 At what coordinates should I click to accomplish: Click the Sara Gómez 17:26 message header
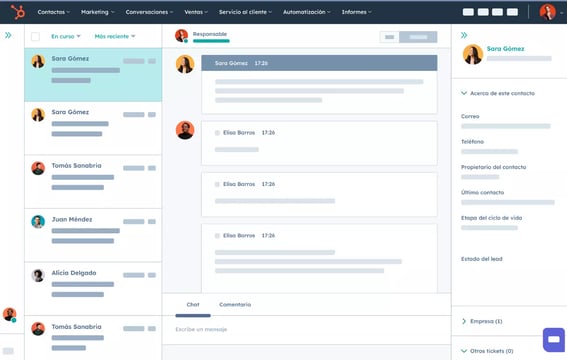[x=319, y=63]
